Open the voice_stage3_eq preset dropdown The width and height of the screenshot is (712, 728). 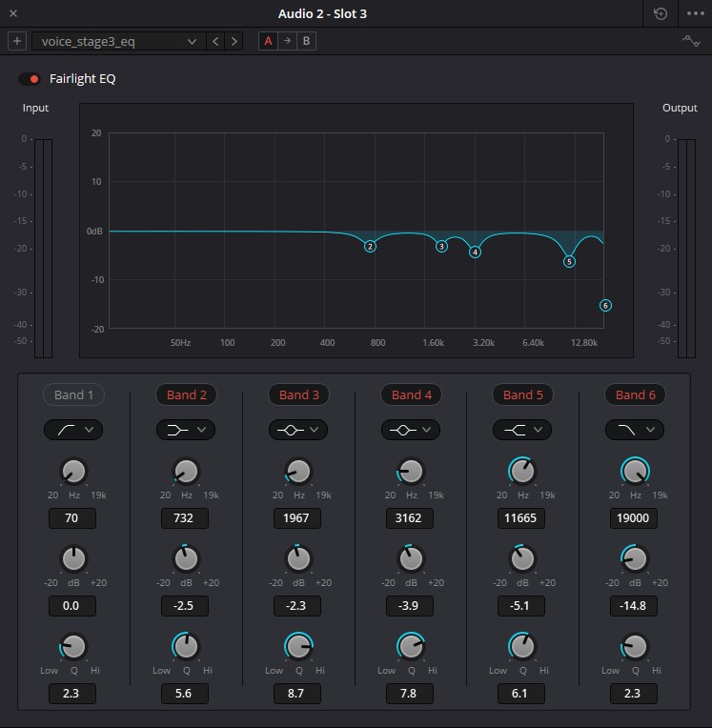pyautogui.click(x=118, y=41)
